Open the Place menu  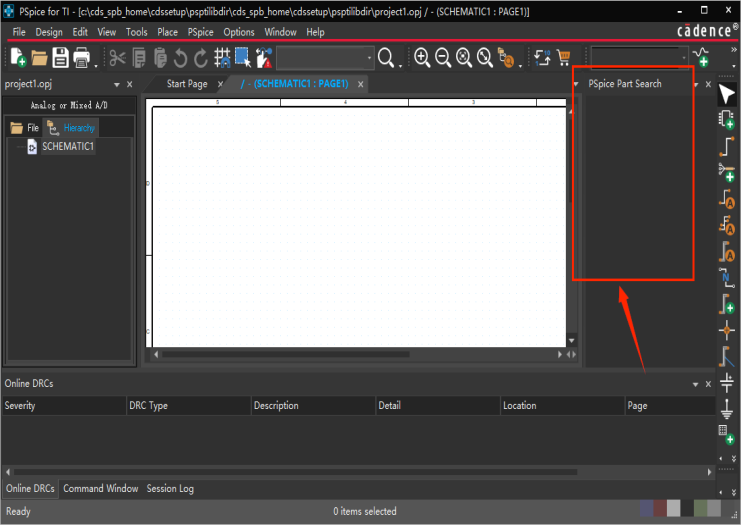click(x=167, y=32)
